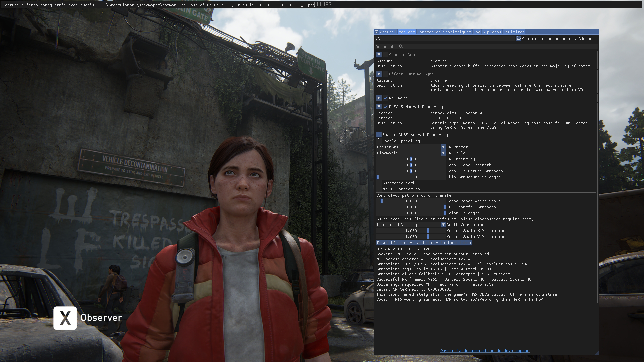Switch to the Accueil tab
The height and width of the screenshot is (362, 644).
click(388, 32)
